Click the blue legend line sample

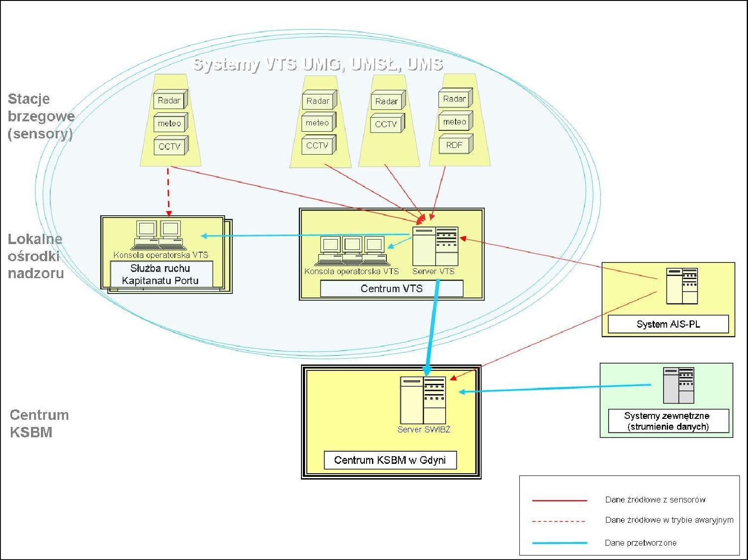(x=559, y=543)
